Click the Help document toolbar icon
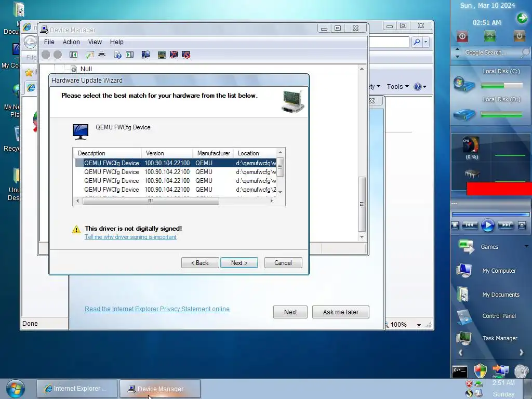The width and height of the screenshot is (532, 399). tap(118, 55)
